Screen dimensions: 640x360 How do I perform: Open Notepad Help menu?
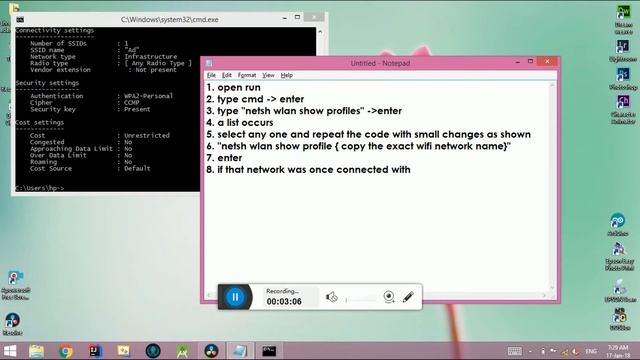coord(287,75)
